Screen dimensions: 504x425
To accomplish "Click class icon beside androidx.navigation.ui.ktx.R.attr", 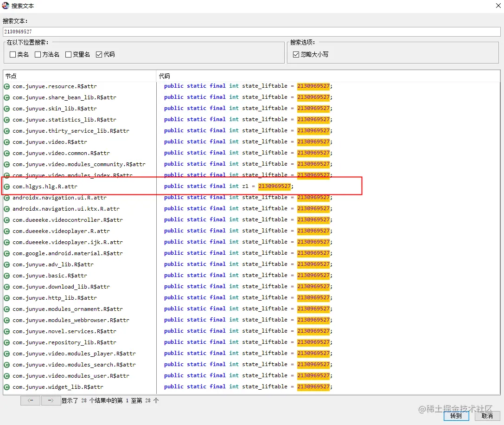I will click(6, 209).
